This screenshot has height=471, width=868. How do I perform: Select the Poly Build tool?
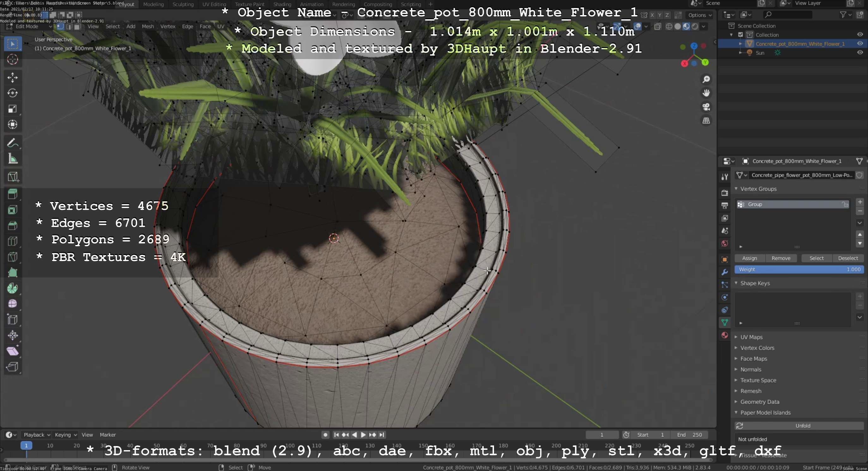12,272
